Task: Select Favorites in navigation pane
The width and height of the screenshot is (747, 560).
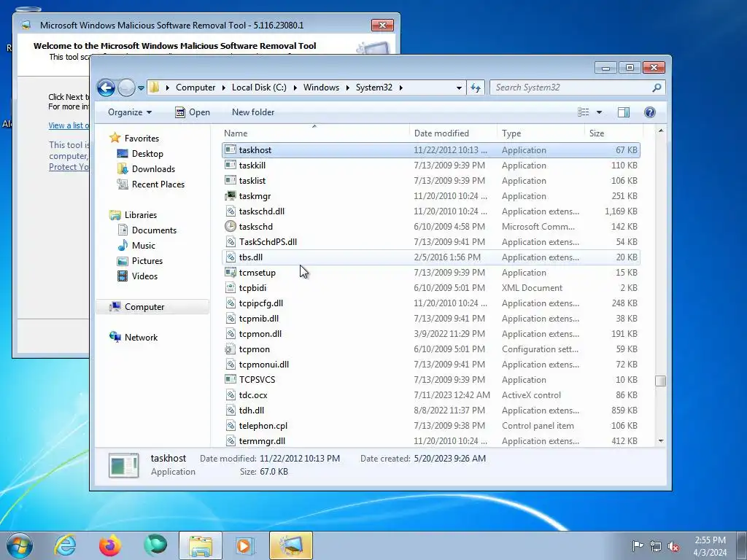Action: pos(142,139)
